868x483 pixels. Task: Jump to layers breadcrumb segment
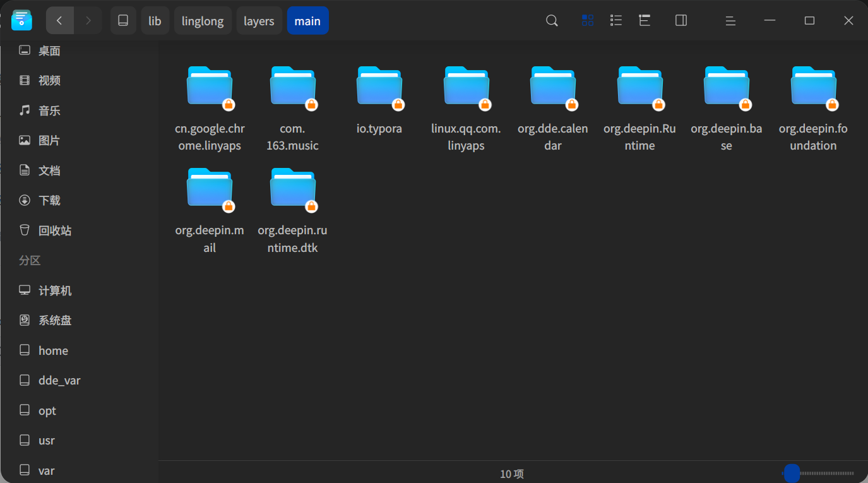click(x=259, y=21)
